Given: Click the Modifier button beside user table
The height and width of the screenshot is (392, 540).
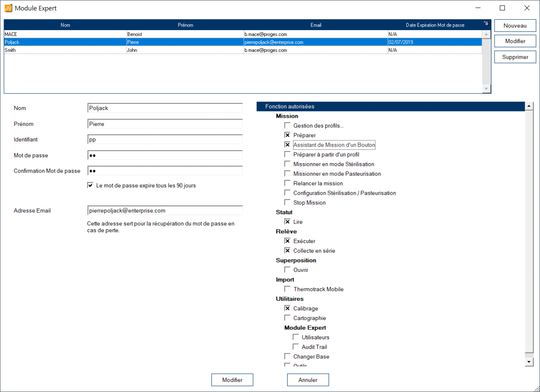Looking at the screenshot, I should pyautogui.click(x=515, y=41).
